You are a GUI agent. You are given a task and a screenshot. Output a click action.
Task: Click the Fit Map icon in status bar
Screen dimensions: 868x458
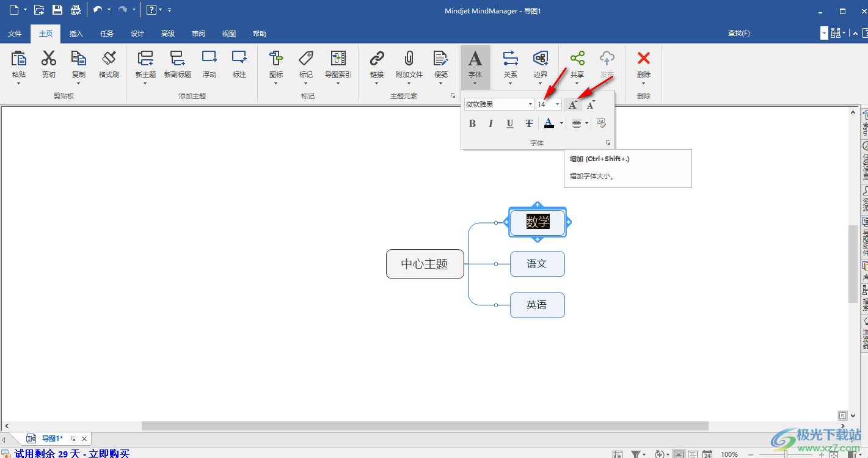(x=834, y=454)
